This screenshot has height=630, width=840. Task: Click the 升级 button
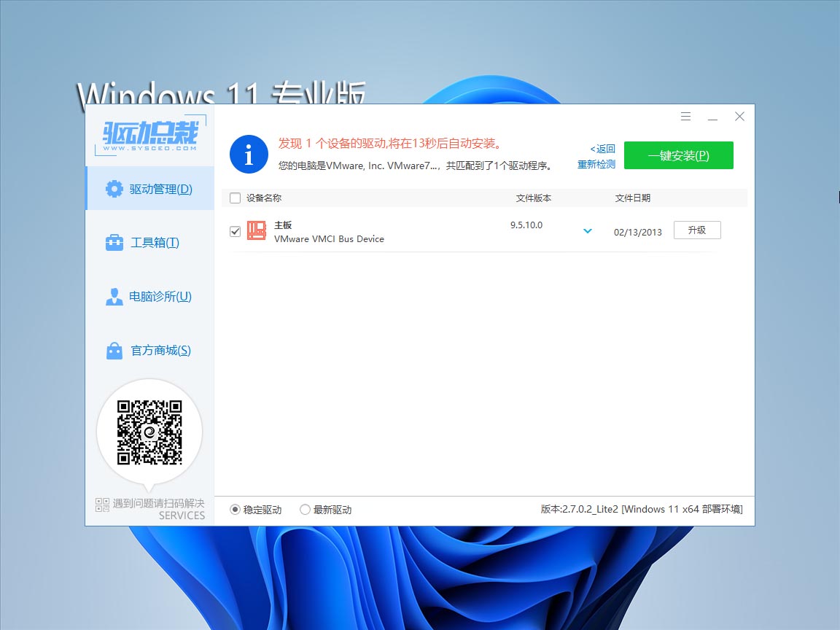pyautogui.click(x=697, y=230)
